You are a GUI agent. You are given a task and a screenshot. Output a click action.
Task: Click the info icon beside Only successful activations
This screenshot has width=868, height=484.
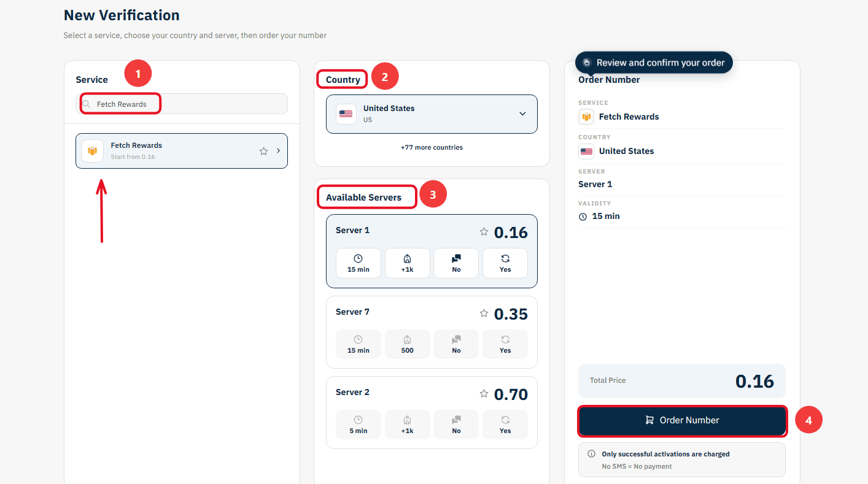[592, 454]
